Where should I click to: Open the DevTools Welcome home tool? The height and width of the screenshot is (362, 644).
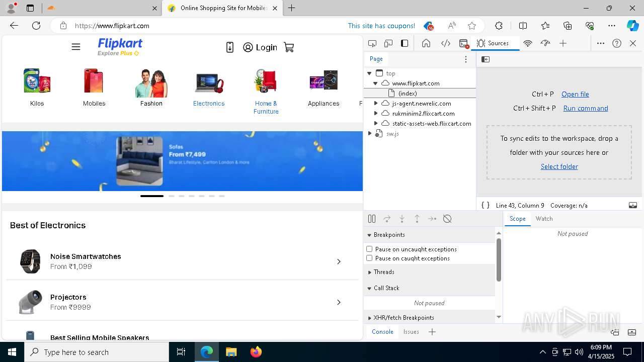click(x=426, y=43)
